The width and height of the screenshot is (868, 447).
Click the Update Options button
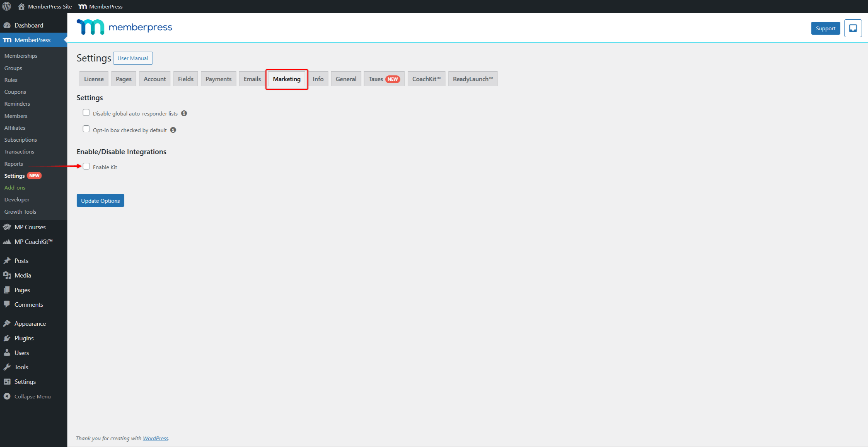100,201
